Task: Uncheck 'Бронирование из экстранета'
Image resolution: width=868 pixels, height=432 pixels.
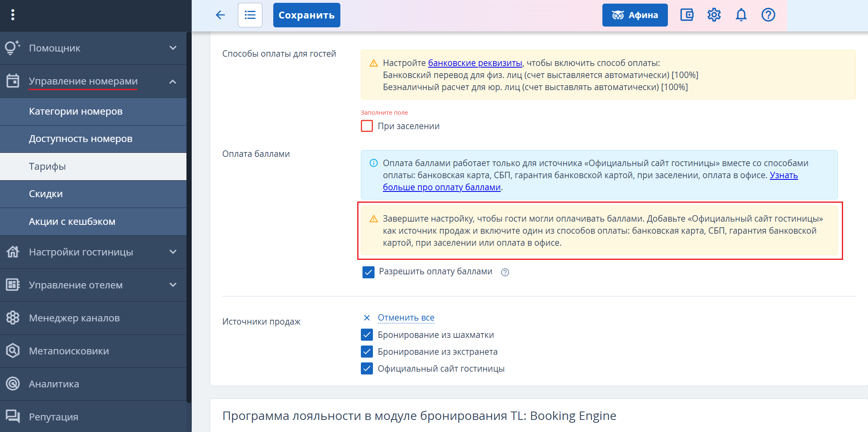Action: tap(367, 352)
